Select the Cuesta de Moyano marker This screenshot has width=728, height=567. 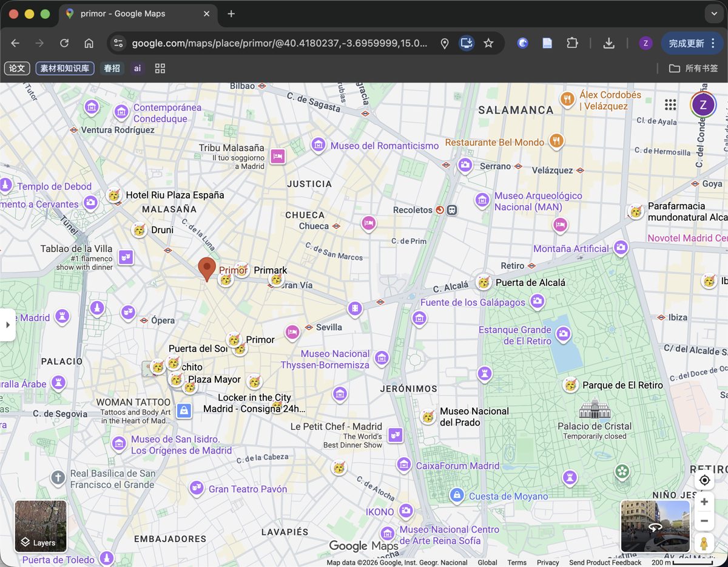click(x=456, y=495)
